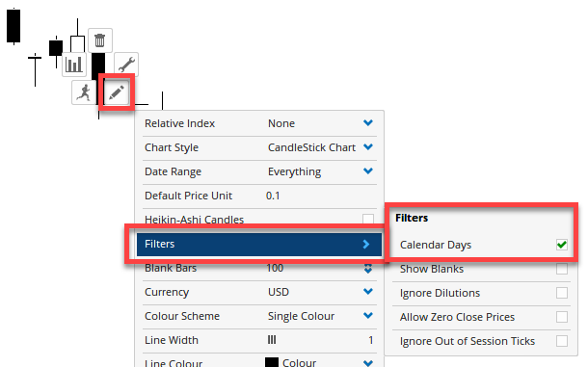
Task: Open the Date Range dropdown
Action: tap(259, 171)
